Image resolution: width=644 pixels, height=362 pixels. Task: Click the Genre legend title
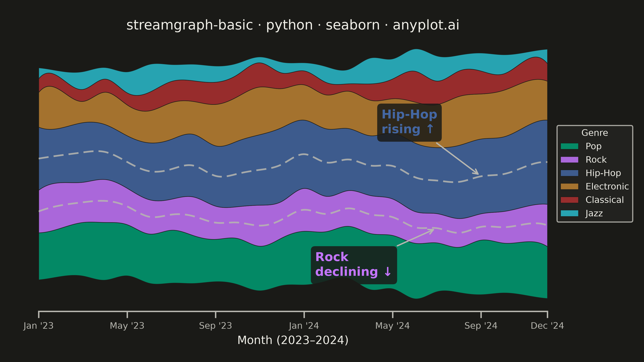[594, 133]
